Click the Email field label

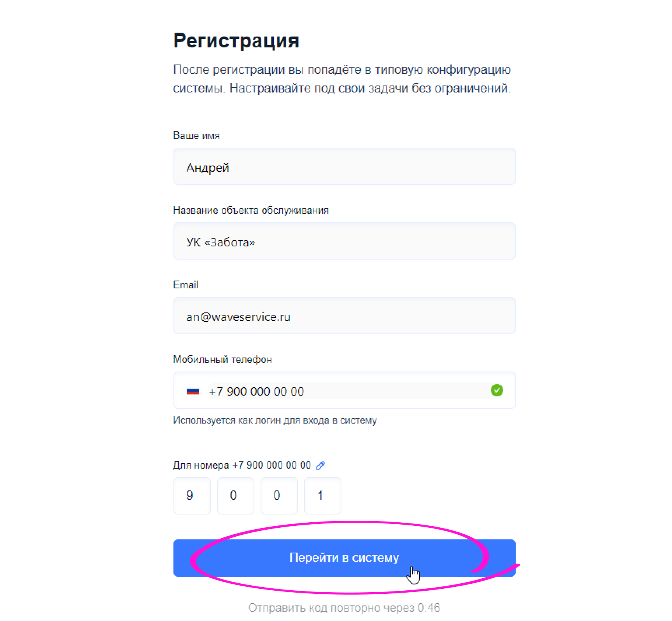coord(185,285)
